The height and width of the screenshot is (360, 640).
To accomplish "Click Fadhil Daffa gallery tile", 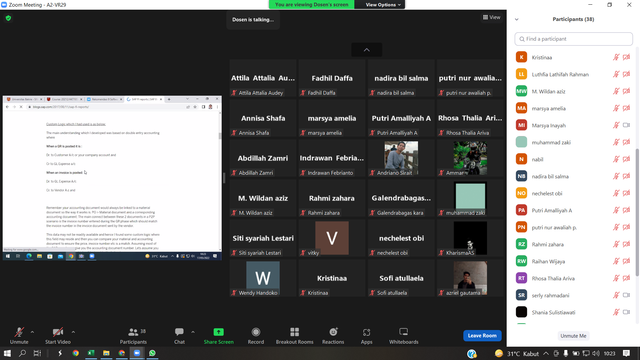I will (332, 78).
